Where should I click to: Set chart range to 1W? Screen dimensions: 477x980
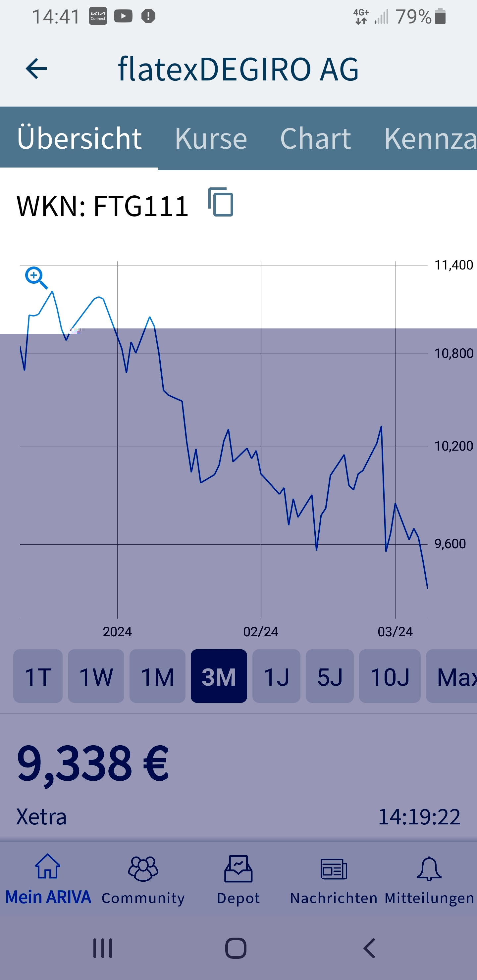[x=96, y=676]
